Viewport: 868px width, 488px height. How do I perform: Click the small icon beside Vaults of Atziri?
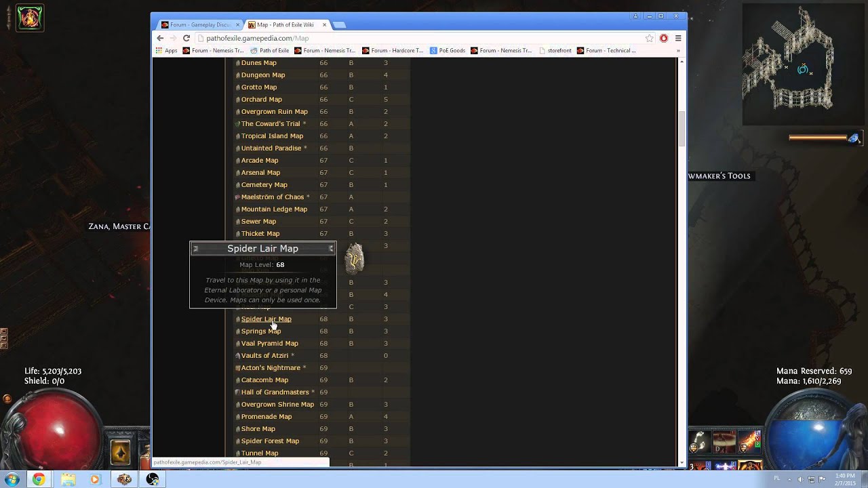pyautogui.click(x=237, y=356)
